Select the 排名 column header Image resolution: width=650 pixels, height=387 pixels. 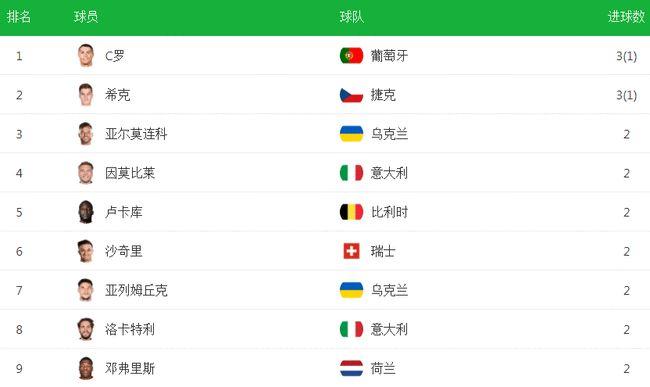[x=19, y=17]
